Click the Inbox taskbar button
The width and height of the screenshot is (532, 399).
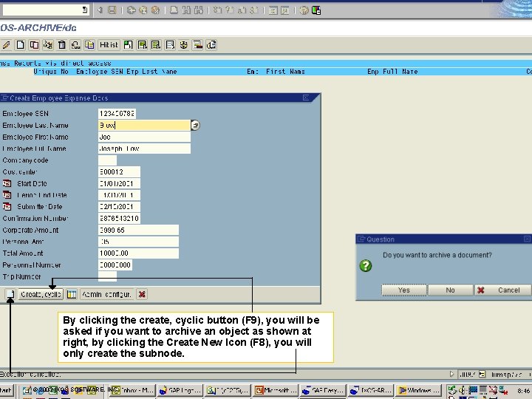[x=134, y=390]
